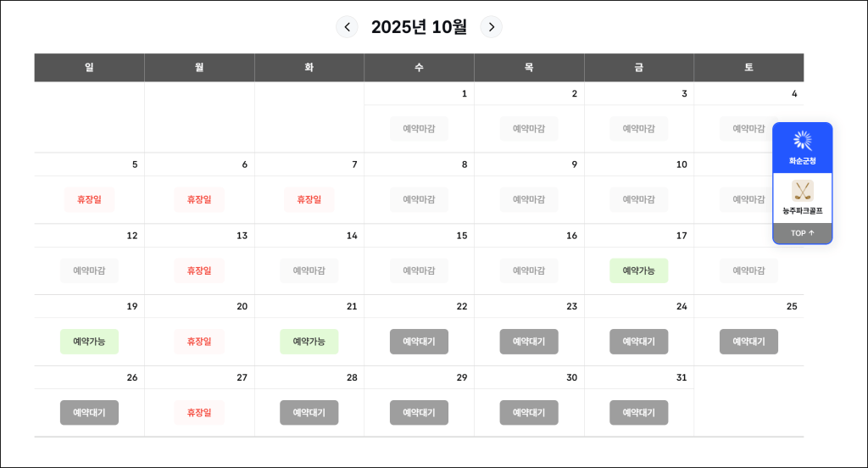This screenshot has width=868, height=468.
Task: Click 예약대기 on October 29
Action: pyautogui.click(x=419, y=413)
